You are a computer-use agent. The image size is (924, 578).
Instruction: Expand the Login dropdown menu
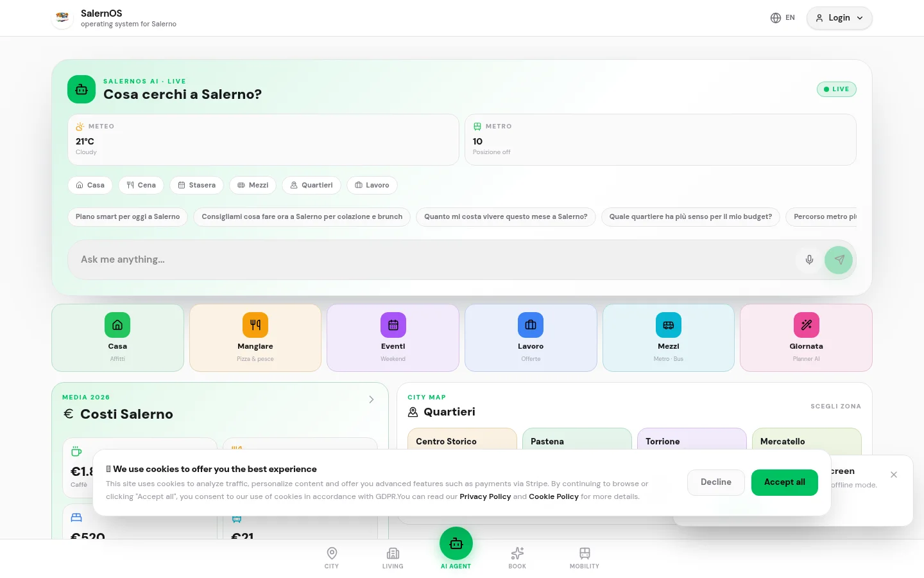839,18
